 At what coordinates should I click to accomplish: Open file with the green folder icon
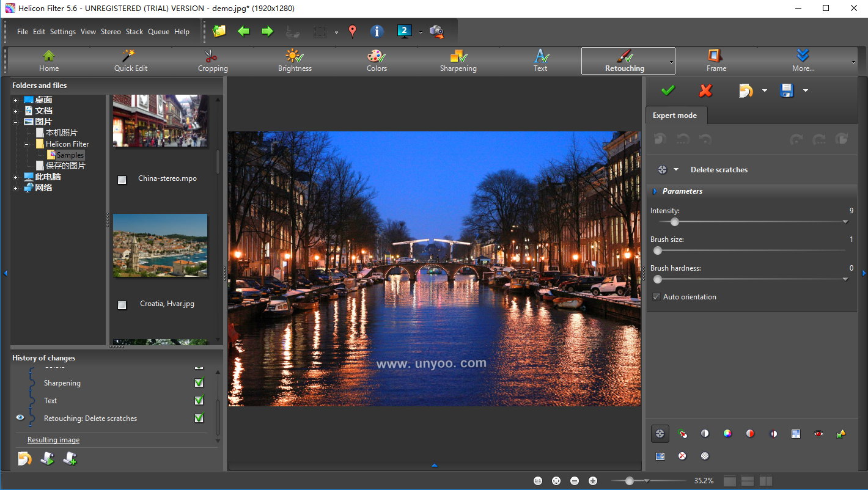[x=219, y=31]
